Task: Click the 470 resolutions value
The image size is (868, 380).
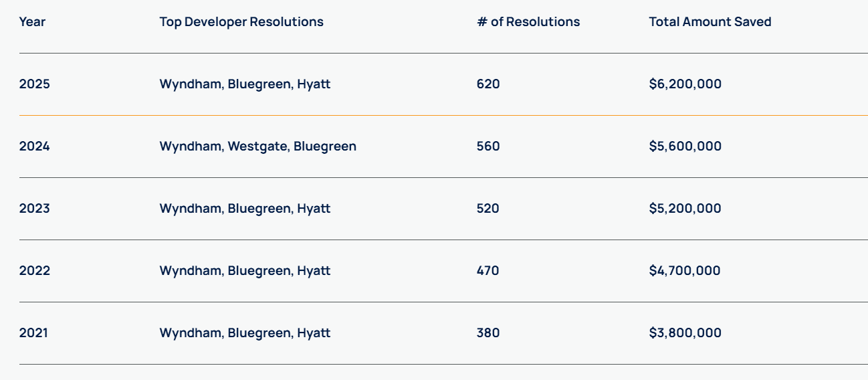Action: pos(487,271)
